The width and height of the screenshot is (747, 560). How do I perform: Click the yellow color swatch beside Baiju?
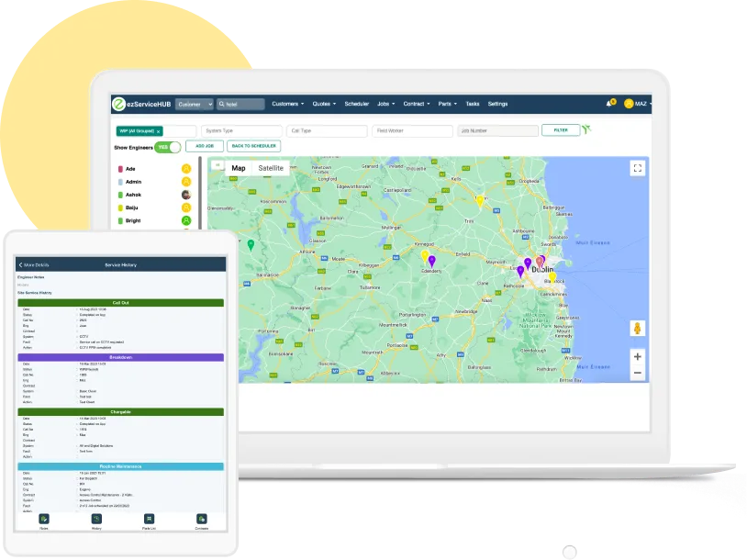(x=120, y=207)
